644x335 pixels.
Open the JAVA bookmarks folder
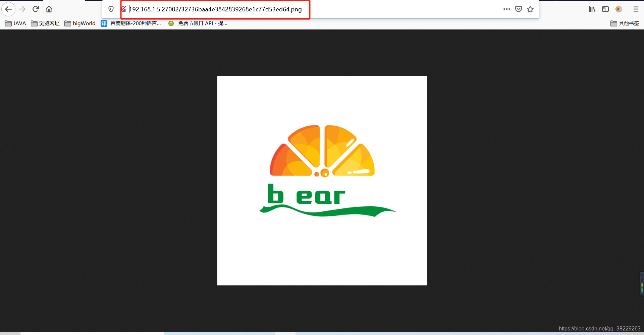click(x=16, y=23)
